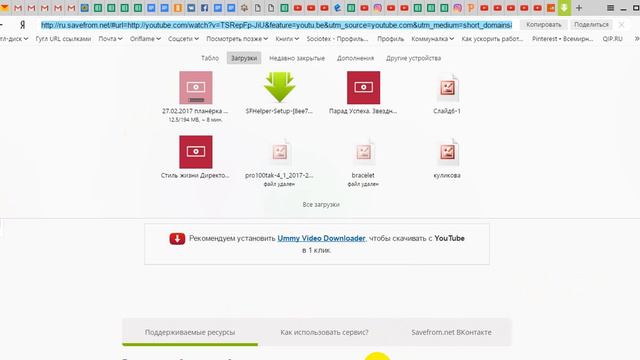Expand the Посмотреть позже bookmarks folder
The width and height of the screenshot is (640, 360).
[x=237, y=39]
